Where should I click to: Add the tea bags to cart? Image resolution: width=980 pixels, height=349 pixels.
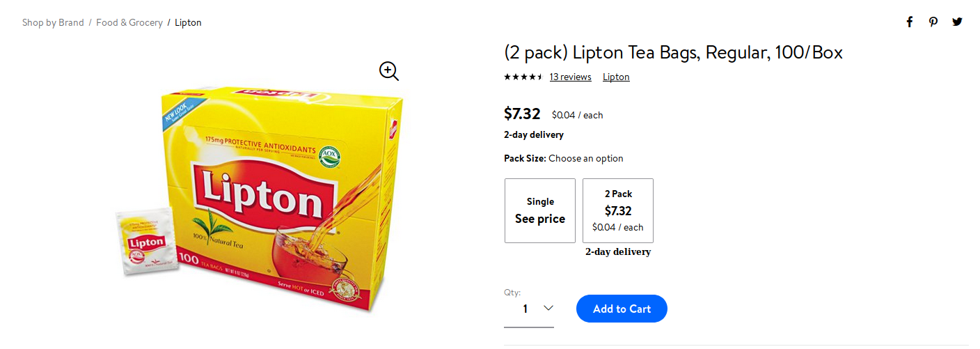(622, 309)
